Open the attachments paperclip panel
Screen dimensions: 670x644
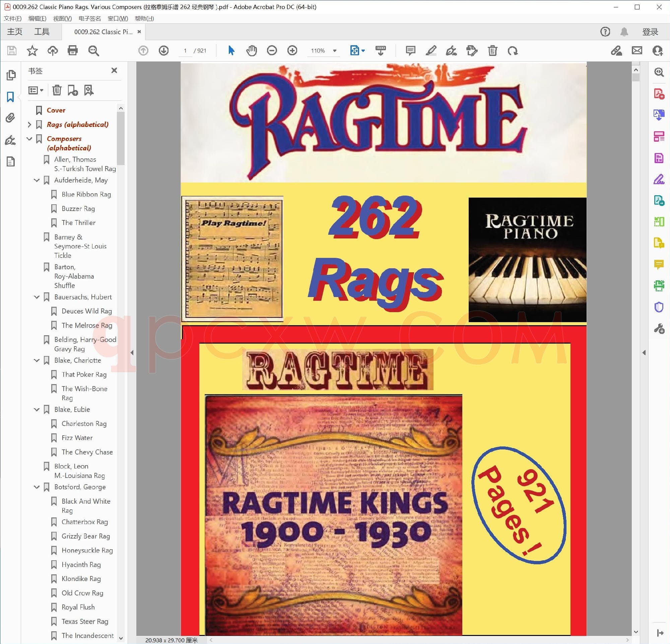click(x=10, y=118)
